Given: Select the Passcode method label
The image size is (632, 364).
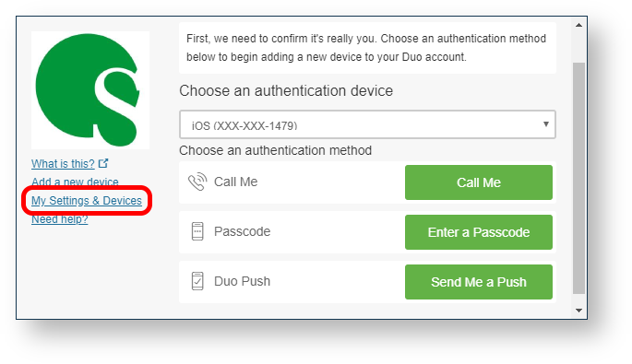Looking at the screenshot, I should [243, 231].
